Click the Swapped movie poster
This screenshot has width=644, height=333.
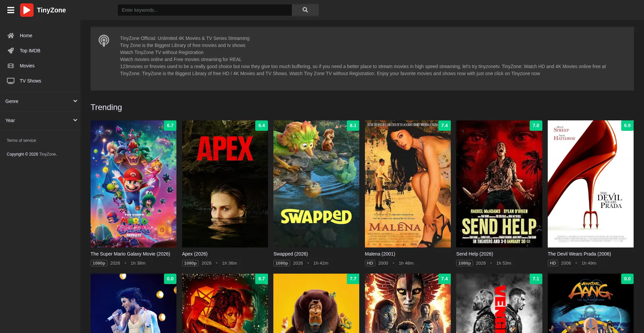(x=316, y=184)
